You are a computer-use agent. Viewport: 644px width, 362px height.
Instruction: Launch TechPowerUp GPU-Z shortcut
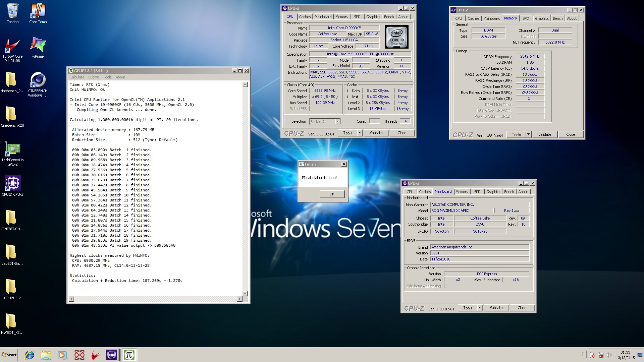(12, 154)
